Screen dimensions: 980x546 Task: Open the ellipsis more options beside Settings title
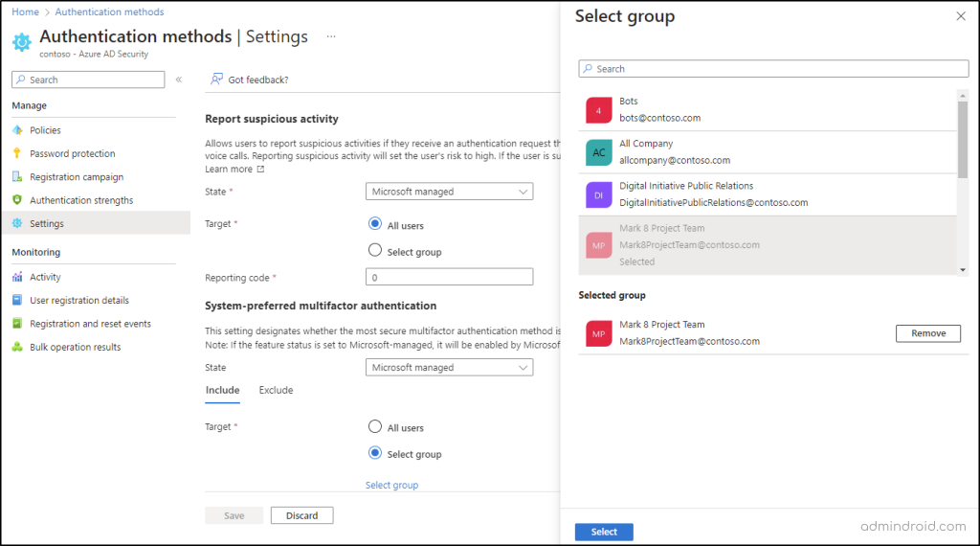(331, 36)
